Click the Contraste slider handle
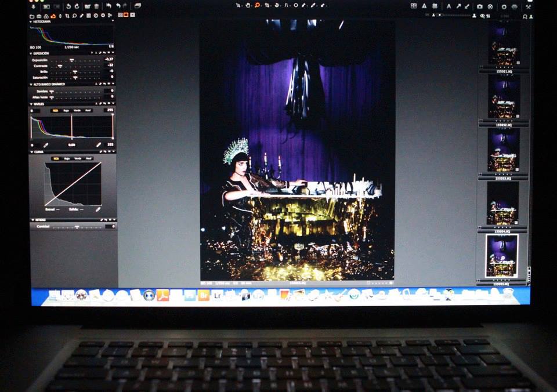This screenshot has height=392, width=557. click(x=59, y=66)
